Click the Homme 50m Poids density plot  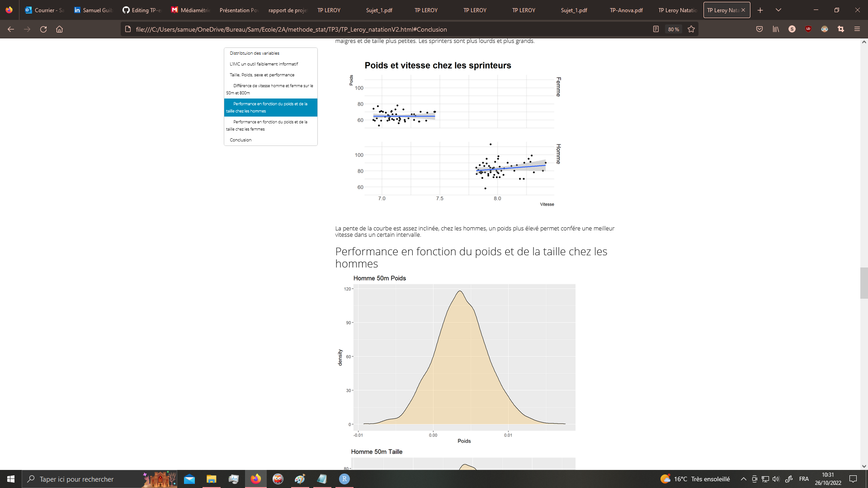coord(457,359)
